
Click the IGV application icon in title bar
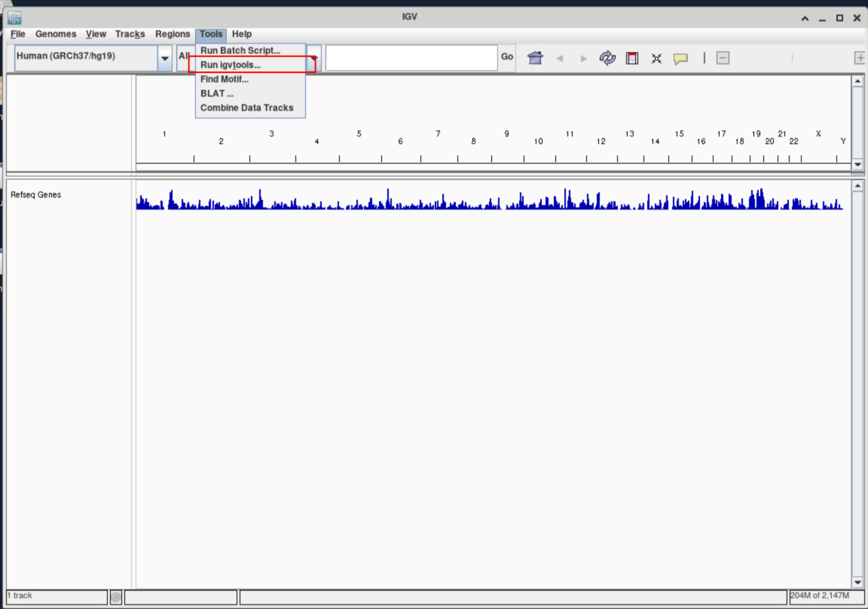14,18
